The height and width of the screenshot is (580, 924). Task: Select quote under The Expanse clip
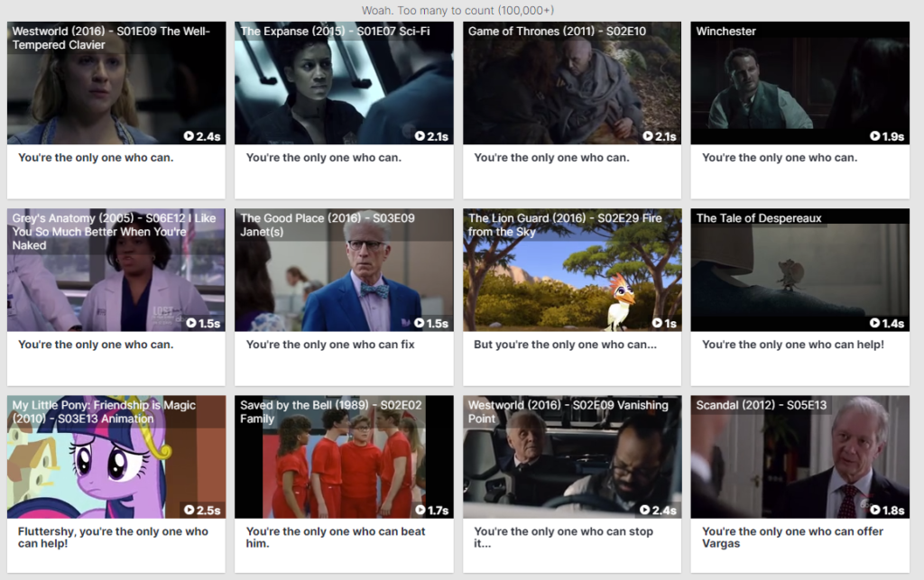coord(324,158)
